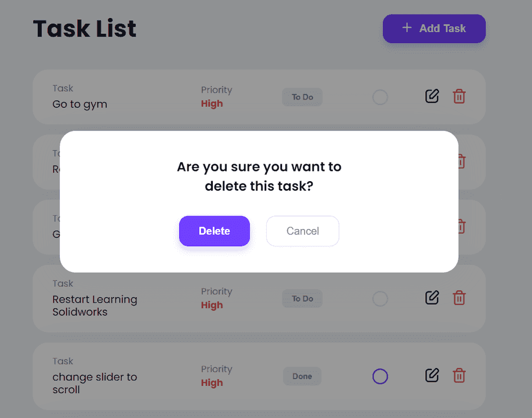The image size is (532, 418).
Task: Open the edit icon for "Restart Learning Solidworks"
Action: 432,298
